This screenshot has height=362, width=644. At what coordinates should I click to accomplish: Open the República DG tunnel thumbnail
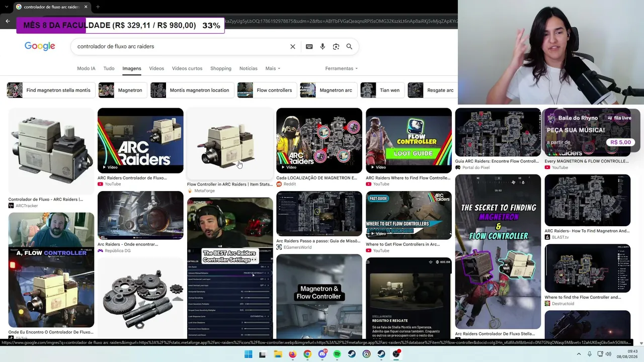[x=140, y=215]
